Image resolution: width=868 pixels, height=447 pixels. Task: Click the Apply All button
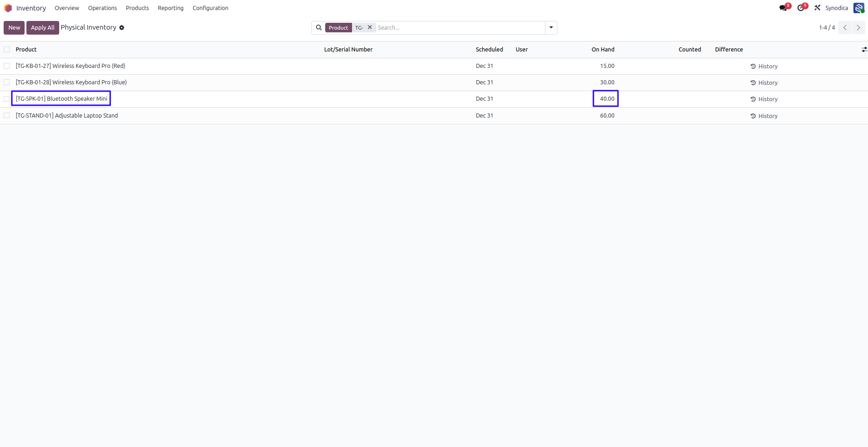tap(43, 28)
